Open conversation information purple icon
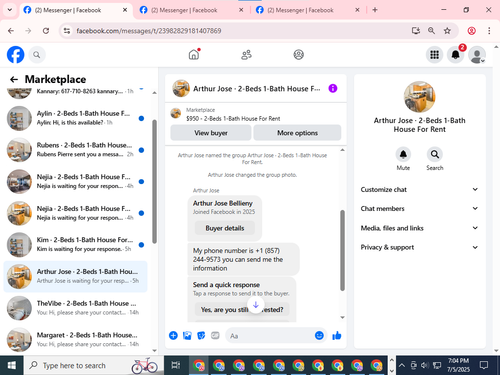500x375 pixels. (333, 88)
